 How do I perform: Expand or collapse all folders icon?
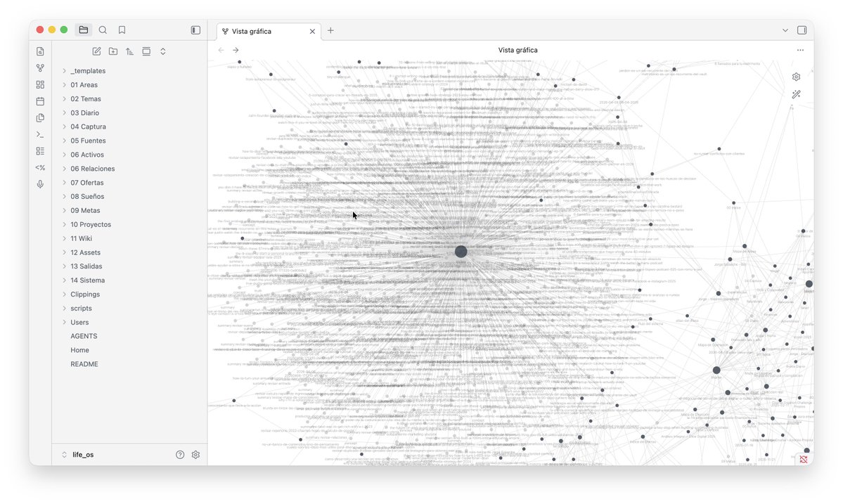click(163, 51)
